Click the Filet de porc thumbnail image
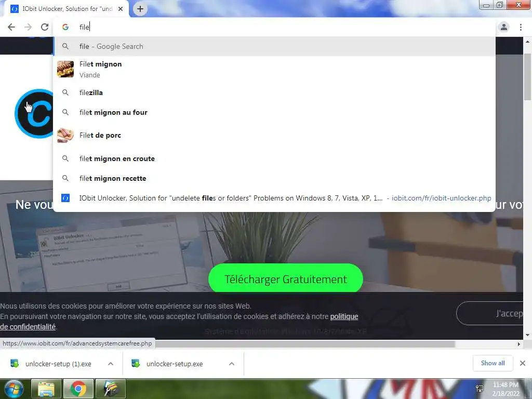532x399 pixels. point(65,136)
